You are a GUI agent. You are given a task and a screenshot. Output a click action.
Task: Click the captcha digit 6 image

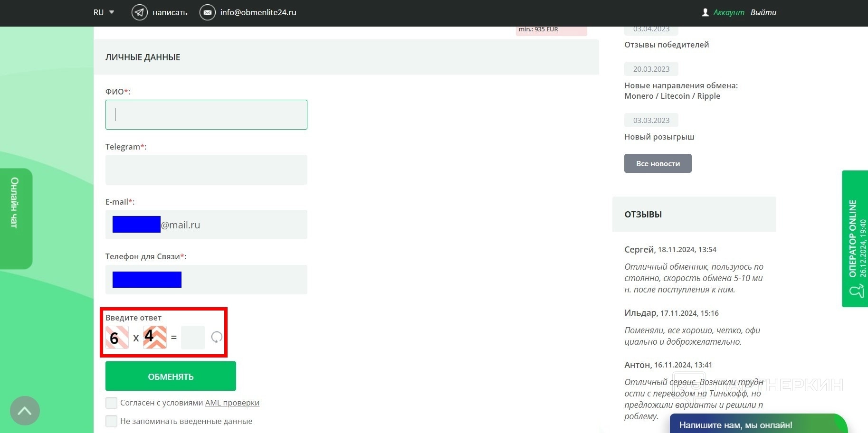click(x=117, y=338)
